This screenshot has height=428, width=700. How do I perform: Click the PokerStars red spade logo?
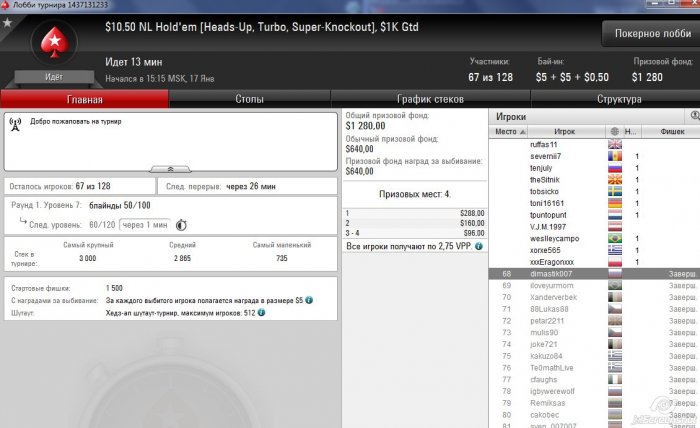54,42
